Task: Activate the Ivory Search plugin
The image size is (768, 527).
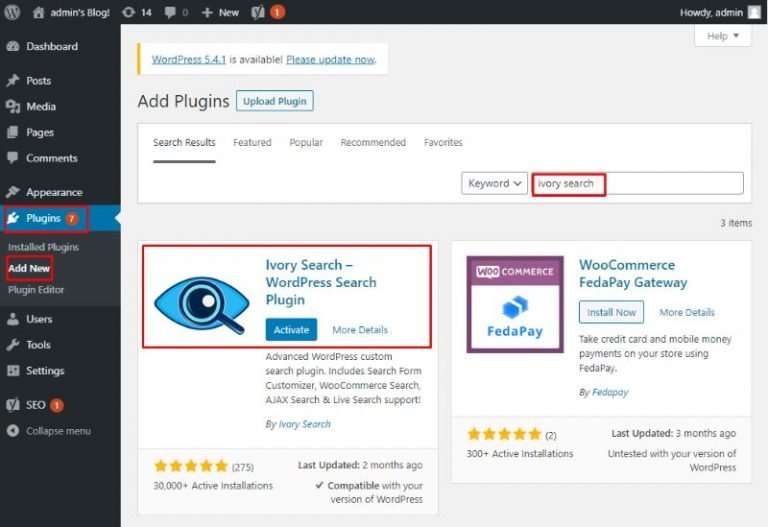Action: [291, 330]
